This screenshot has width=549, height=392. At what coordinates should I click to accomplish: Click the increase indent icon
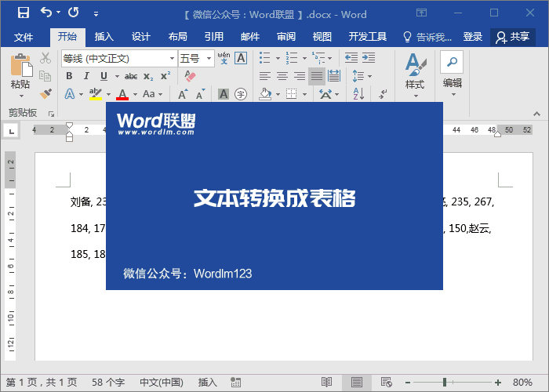click(x=369, y=58)
